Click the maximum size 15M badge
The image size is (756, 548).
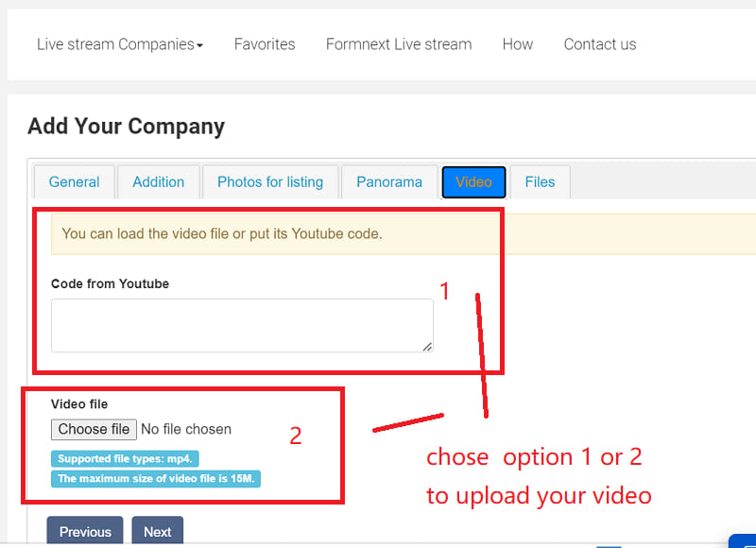[x=156, y=479]
